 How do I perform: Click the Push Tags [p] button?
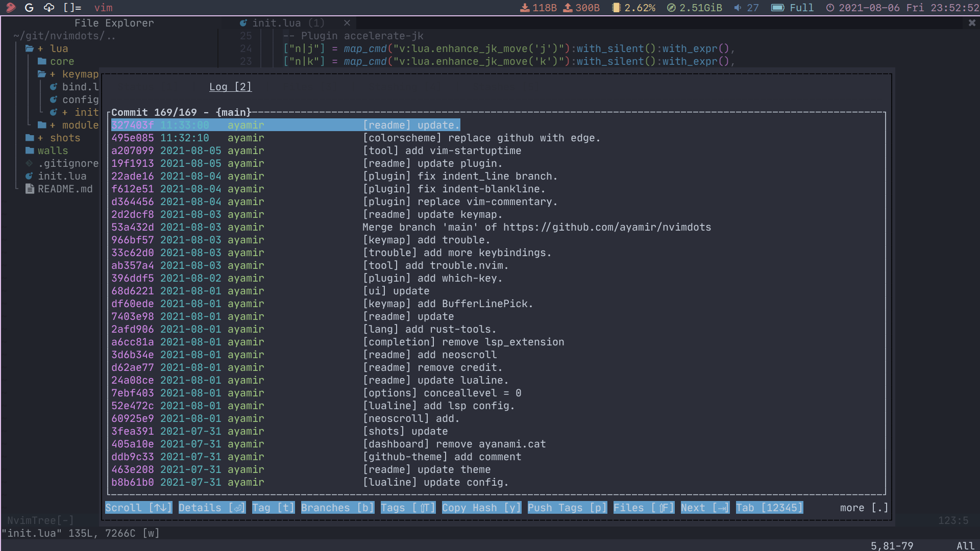pyautogui.click(x=567, y=508)
